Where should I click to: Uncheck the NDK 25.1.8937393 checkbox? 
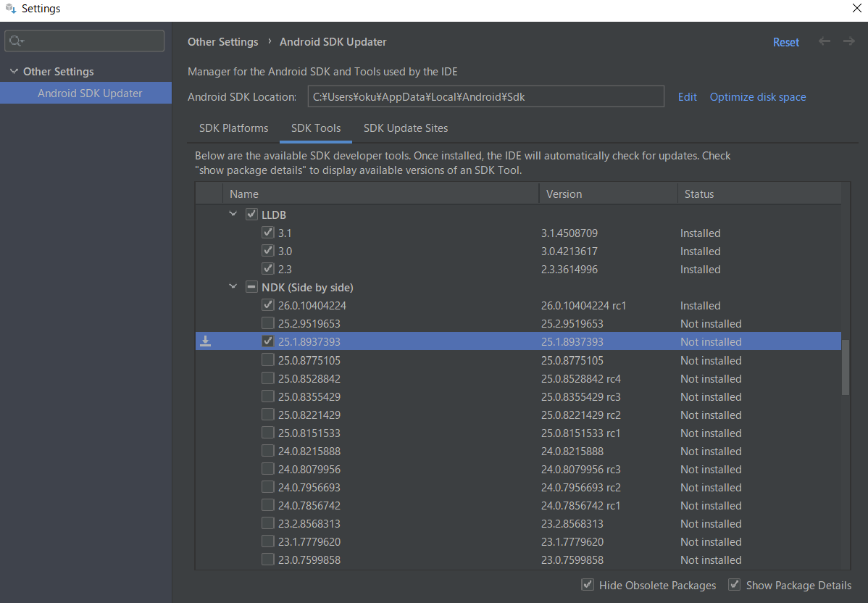268,341
